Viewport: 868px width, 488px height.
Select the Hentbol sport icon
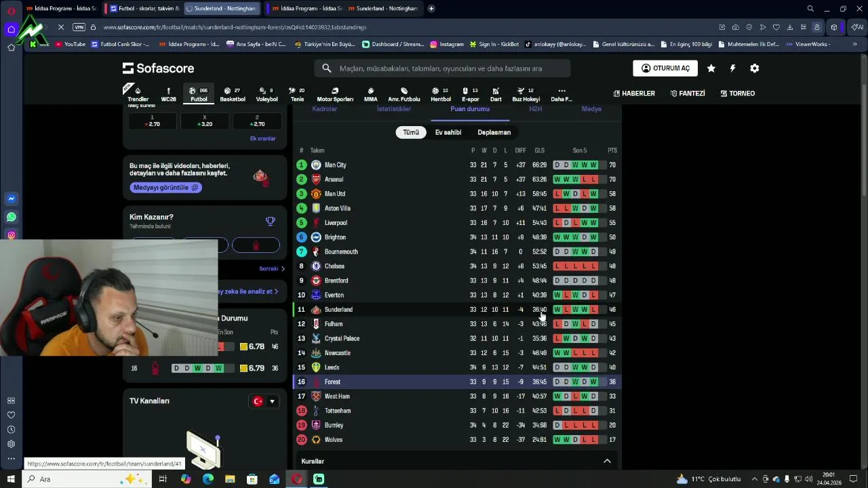pyautogui.click(x=441, y=94)
